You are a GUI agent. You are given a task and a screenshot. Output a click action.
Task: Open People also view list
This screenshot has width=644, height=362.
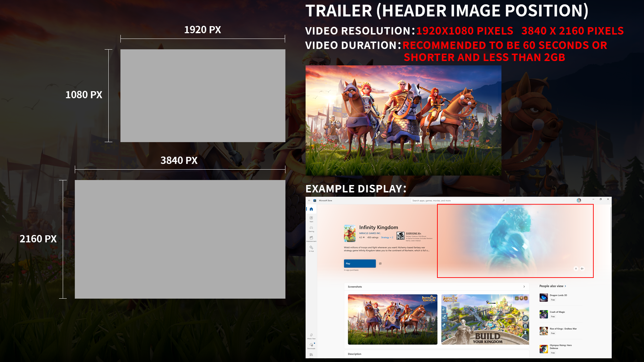click(x=552, y=286)
